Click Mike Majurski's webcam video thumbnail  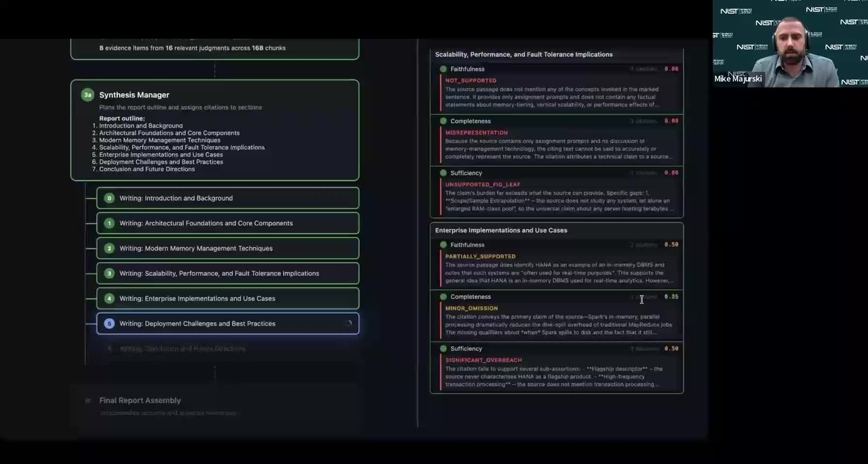click(790, 43)
